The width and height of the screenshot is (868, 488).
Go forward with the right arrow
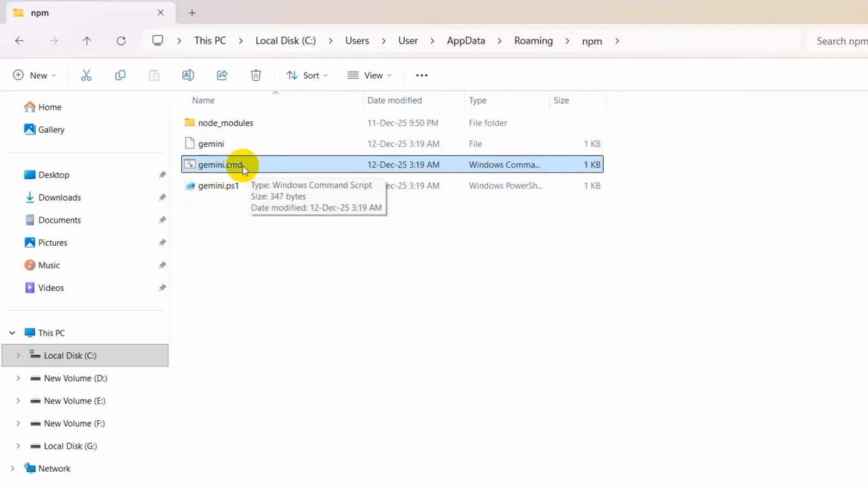pyautogui.click(x=53, y=41)
